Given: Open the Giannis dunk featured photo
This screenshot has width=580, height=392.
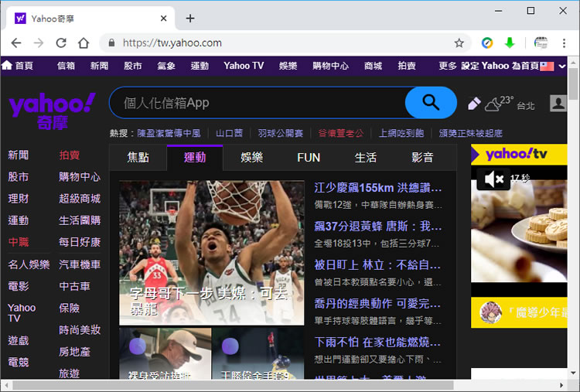Looking at the screenshot, I should 212,253.
